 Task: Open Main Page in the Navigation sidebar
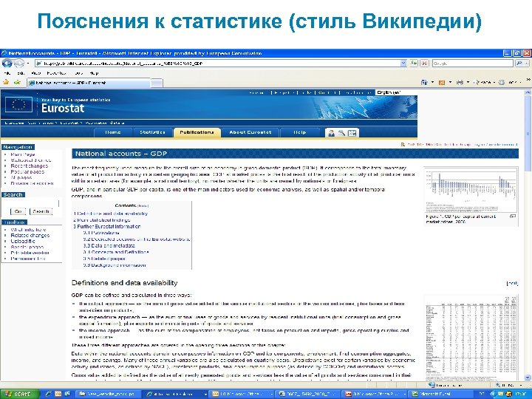point(23,154)
